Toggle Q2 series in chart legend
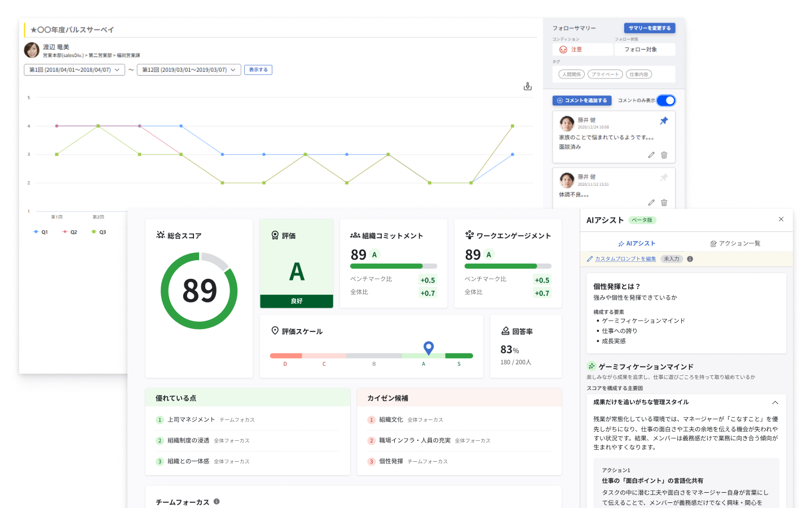The width and height of the screenshot is (812, 508). point(70,232)
